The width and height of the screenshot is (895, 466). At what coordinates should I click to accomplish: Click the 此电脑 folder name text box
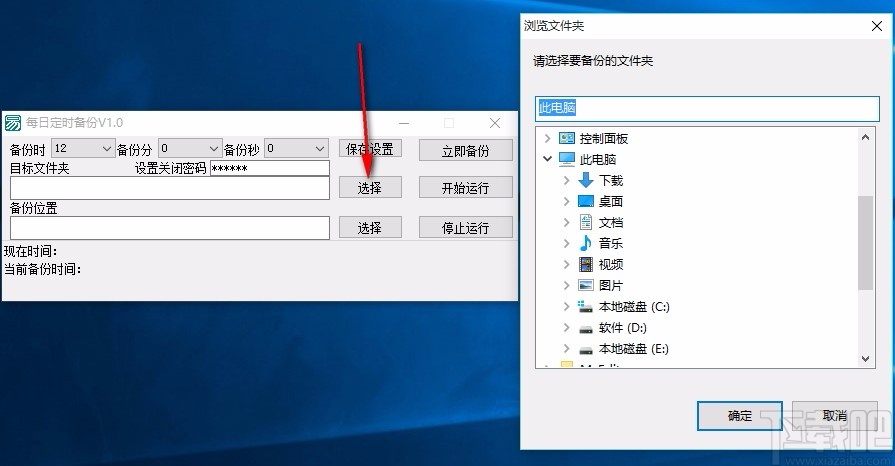click(x=707, y=109)
